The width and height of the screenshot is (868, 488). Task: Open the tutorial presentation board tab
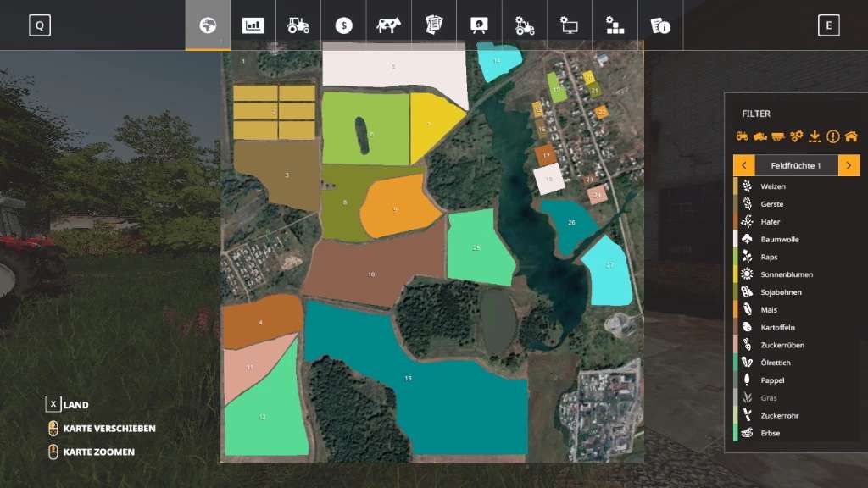480,25
